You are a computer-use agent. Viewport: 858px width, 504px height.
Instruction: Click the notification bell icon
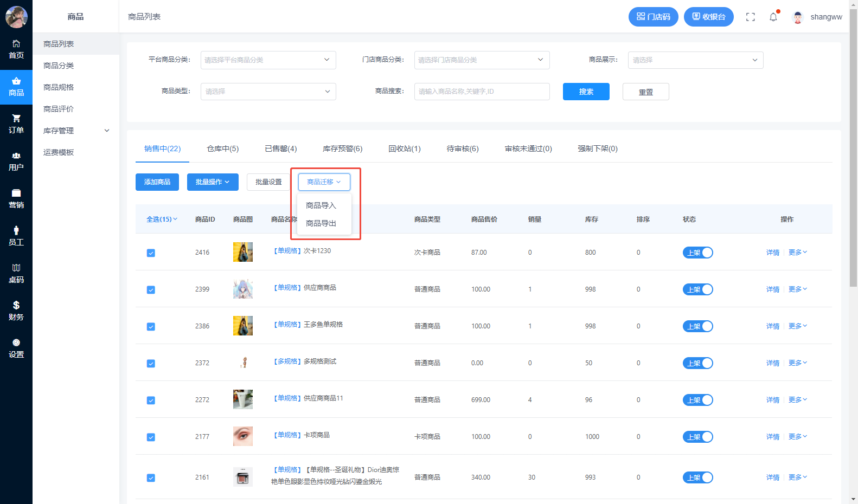(x=773, y=17)
